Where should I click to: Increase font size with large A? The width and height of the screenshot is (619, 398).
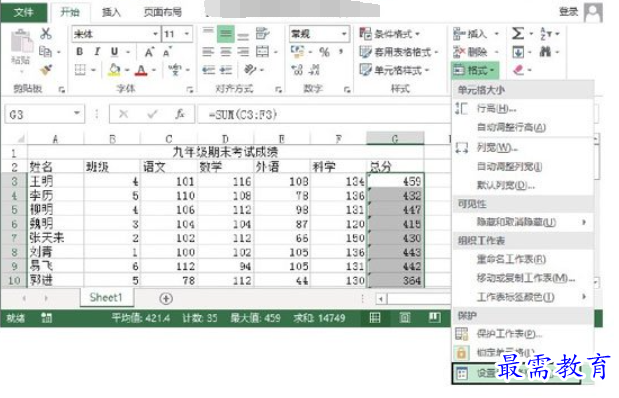point(149,52)
